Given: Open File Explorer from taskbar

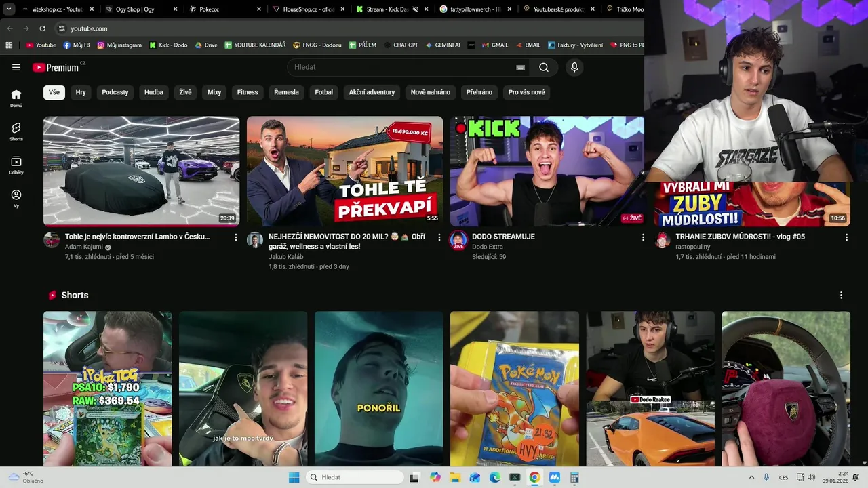Looking at the screenshot, I should click(x=454, y=477).
